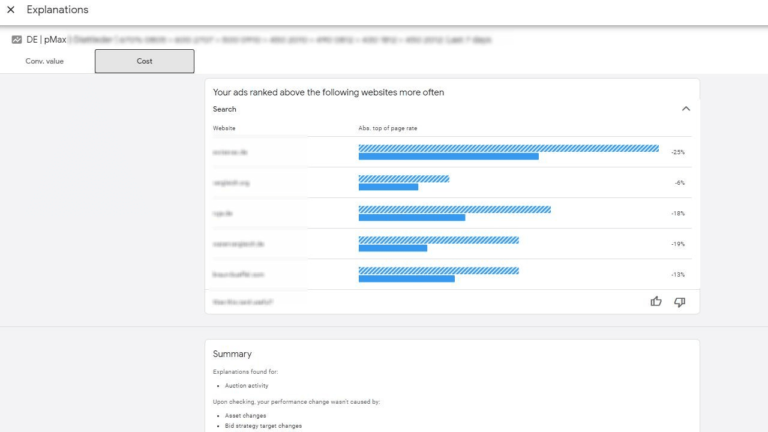Select the -18% change value
The height and width of the screenshot is (432, 768).
tap(678, 214)
